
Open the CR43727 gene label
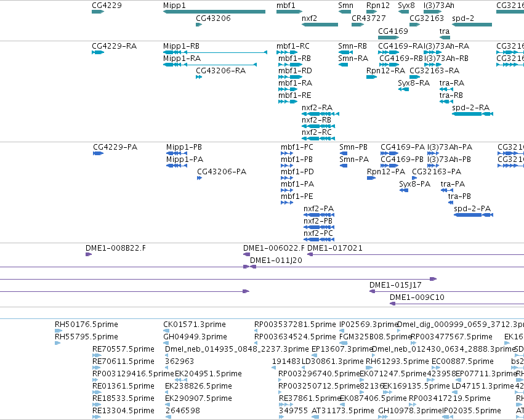[369, 18]
